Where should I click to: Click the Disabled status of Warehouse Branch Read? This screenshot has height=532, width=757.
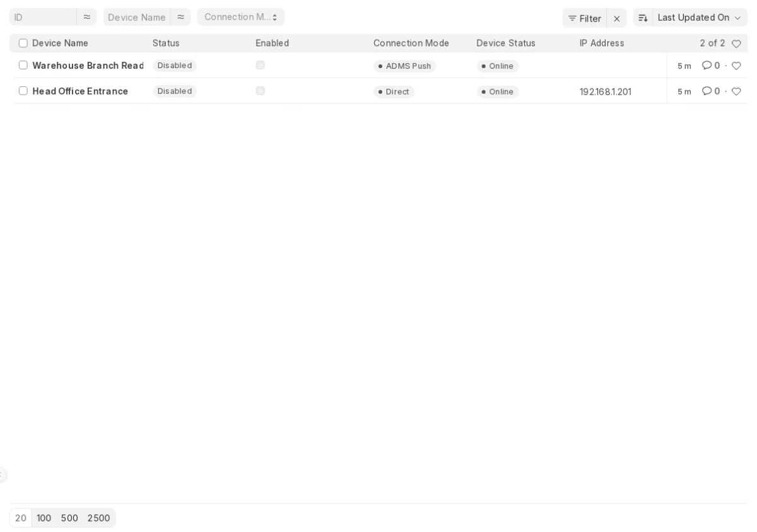(x=175, y=66)
